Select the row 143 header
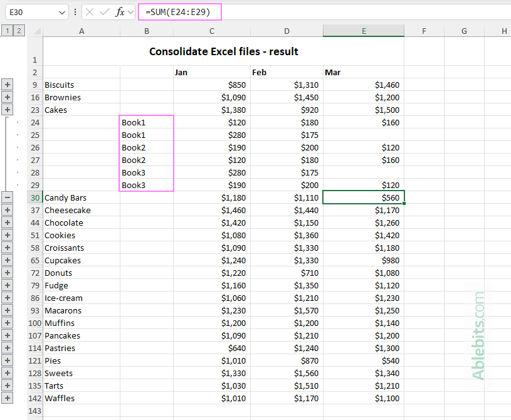This screenshot has width=511, height=420. (x=34, y=411)
